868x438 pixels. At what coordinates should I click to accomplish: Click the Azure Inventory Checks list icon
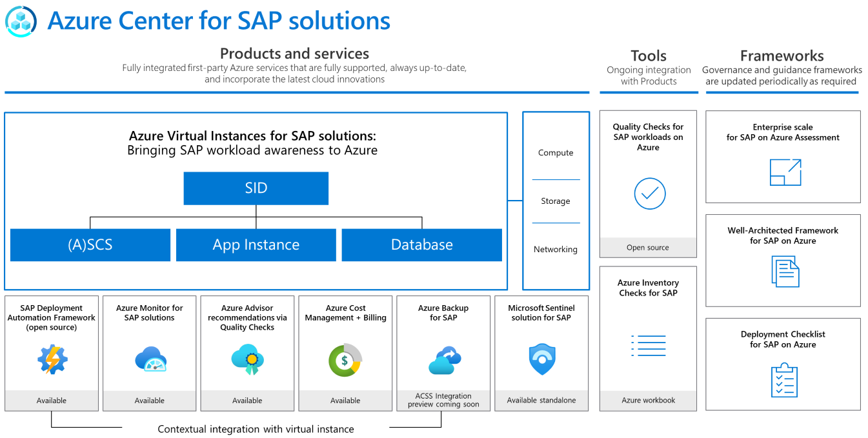coord(649,346)
